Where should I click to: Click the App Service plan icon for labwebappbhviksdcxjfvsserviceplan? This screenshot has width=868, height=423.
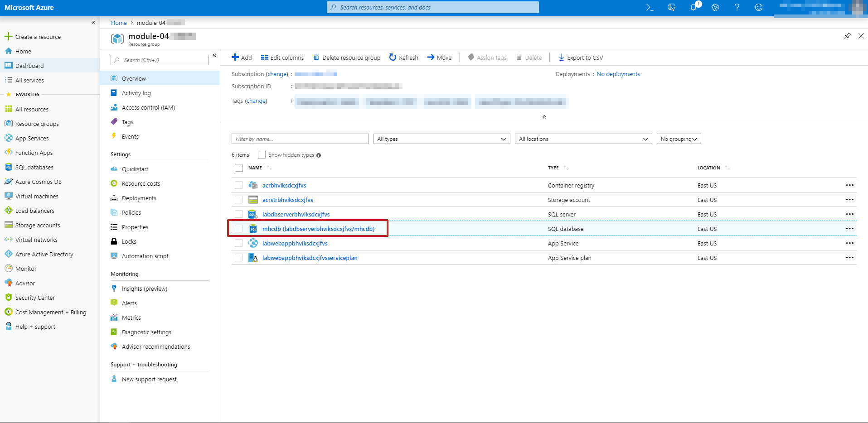coord(253,258)
